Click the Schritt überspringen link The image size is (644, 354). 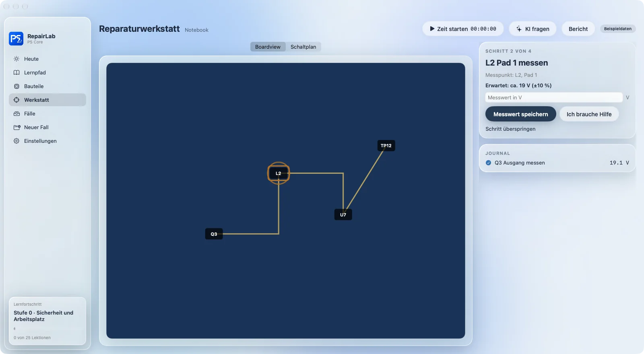(x=510, y=129)
